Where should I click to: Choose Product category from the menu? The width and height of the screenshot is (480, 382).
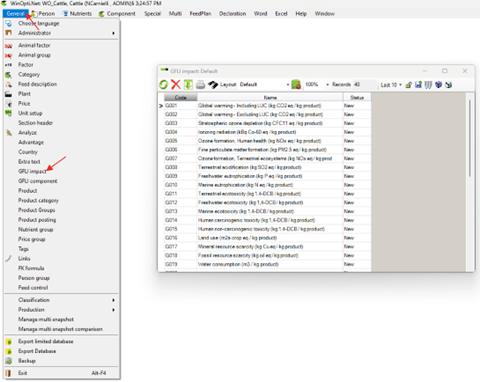[38, 200]
